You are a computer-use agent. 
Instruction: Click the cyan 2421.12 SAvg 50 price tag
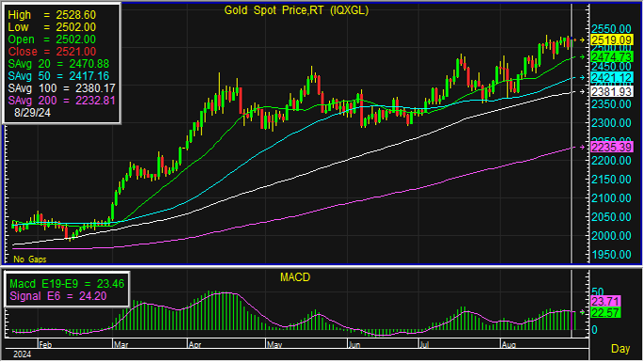tap(611, 78)
